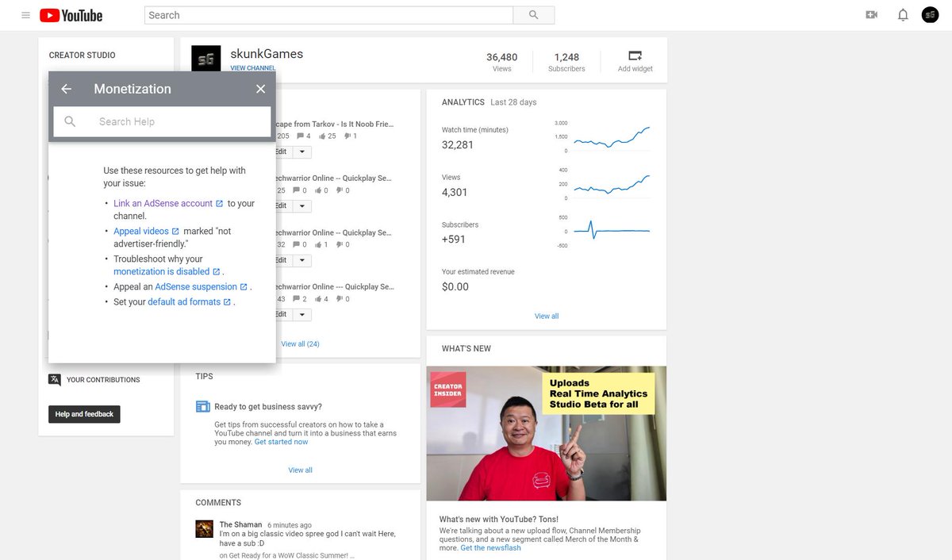Open the account avatar menu
952x560 pixels.
(930, 15)
